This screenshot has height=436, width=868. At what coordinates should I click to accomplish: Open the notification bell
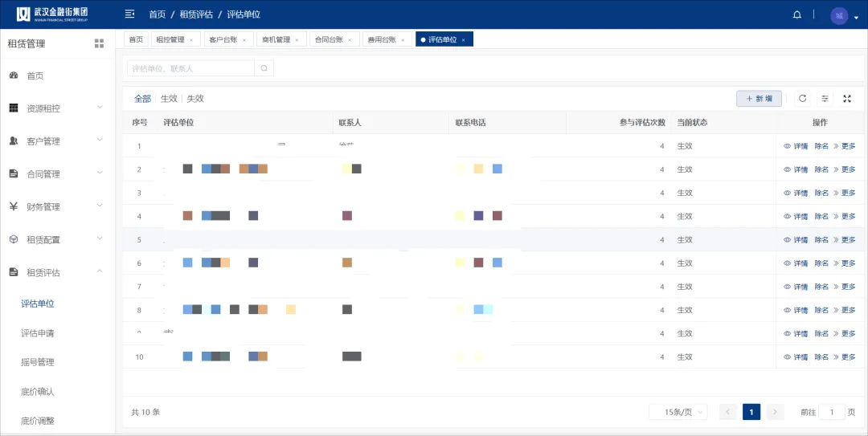797,15
